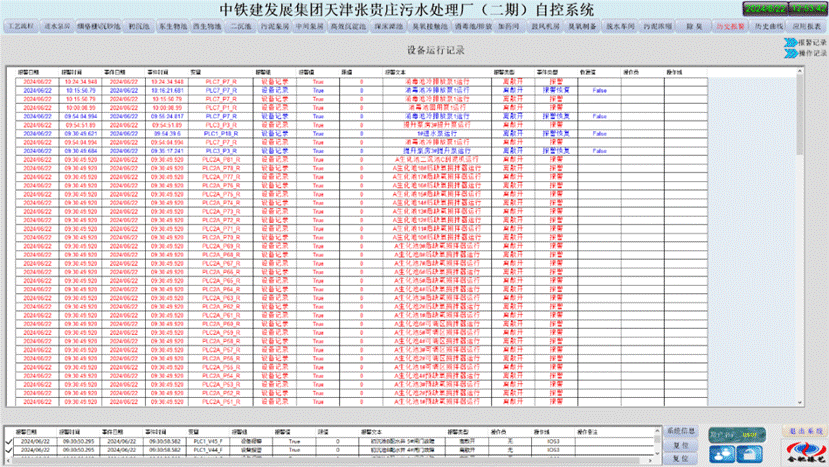This screenshot has width=829, height=467.
Task: Switch to the 进水泵房 tab
Action: point(57,26)
